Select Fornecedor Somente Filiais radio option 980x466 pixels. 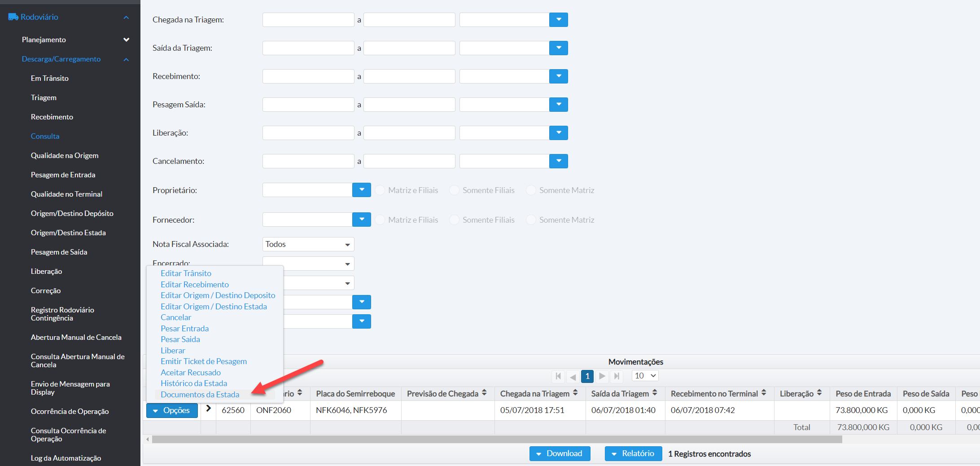tap(455, 220)
